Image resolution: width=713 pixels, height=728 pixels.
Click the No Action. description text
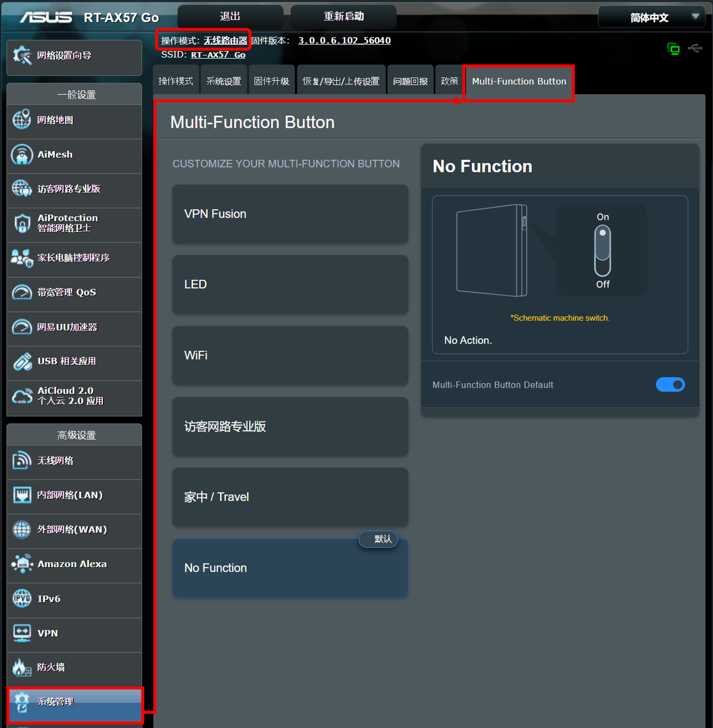click(x=468, y=340)
